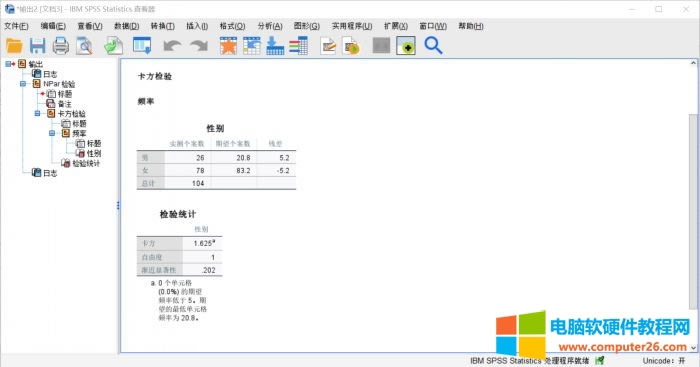This screenshot has width=700, height=367.
Task: Open the 窗口(W) menu
Action: pos(433,26)
